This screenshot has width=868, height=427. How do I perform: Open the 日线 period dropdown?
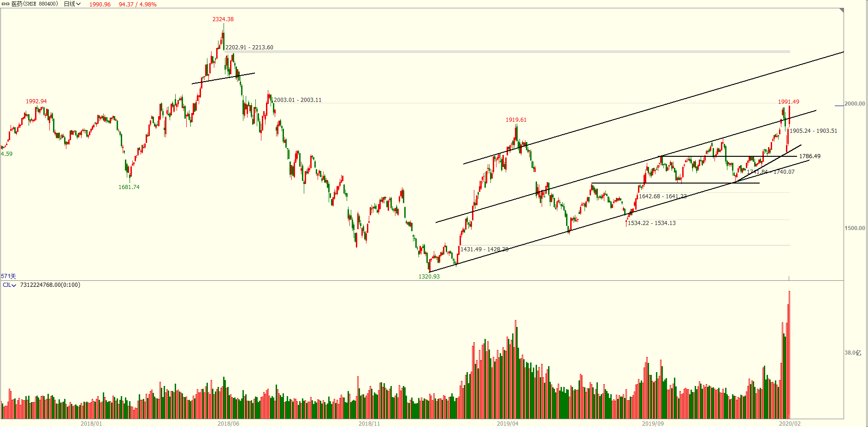(x=72, y=4)
